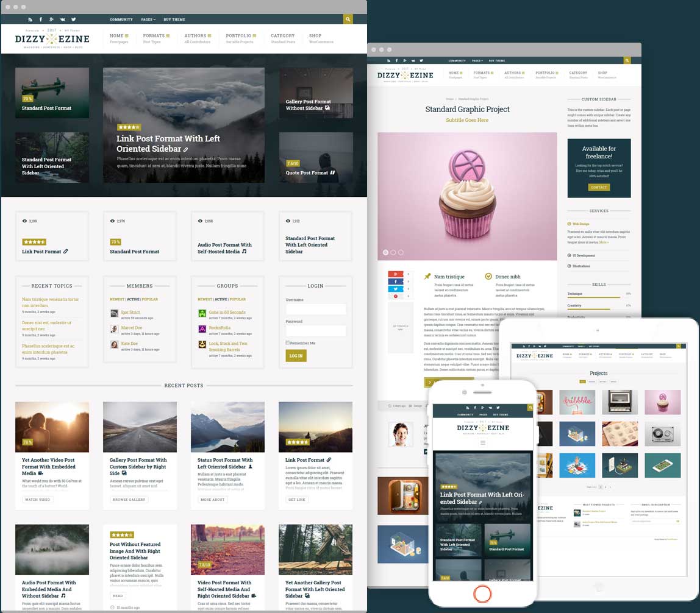This screenshot has width=700, height=613.
Task: Click the search icon in the left browser window
Action: (348, 19)
